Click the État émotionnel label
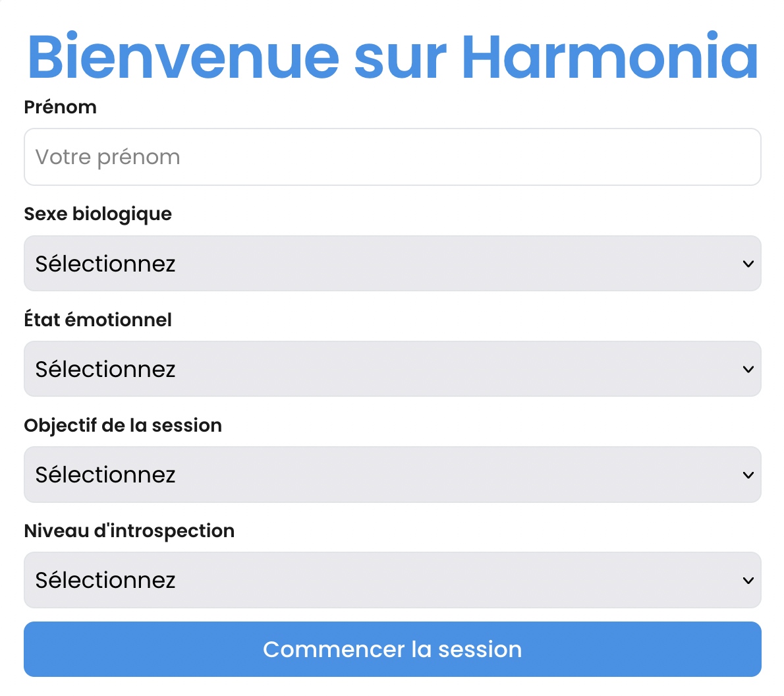Screen dimensions: 784x696 click(x=98, y=319)
